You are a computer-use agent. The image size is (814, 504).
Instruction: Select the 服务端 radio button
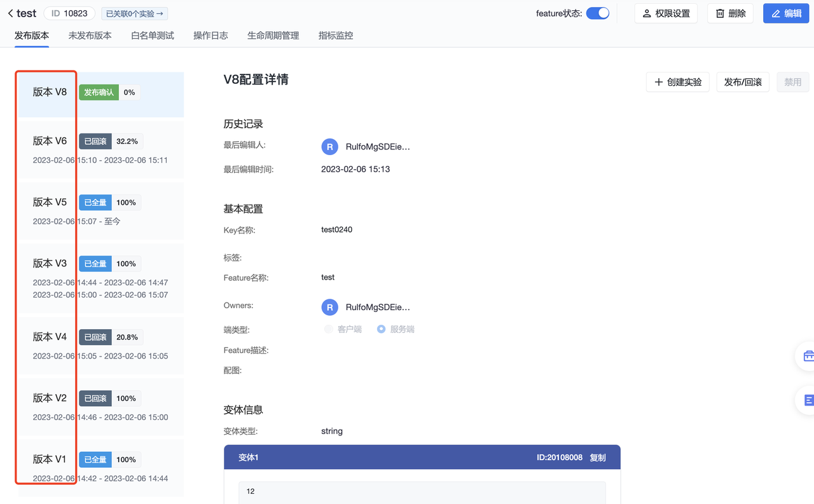pos(381,329)
